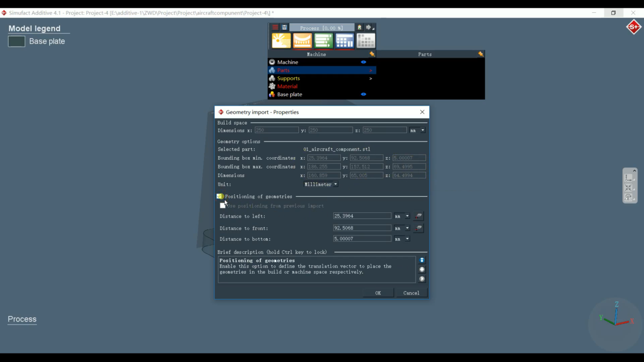Expand the Supports row arrow
Viewport: 644px width, 362px height.
[370, 78]
